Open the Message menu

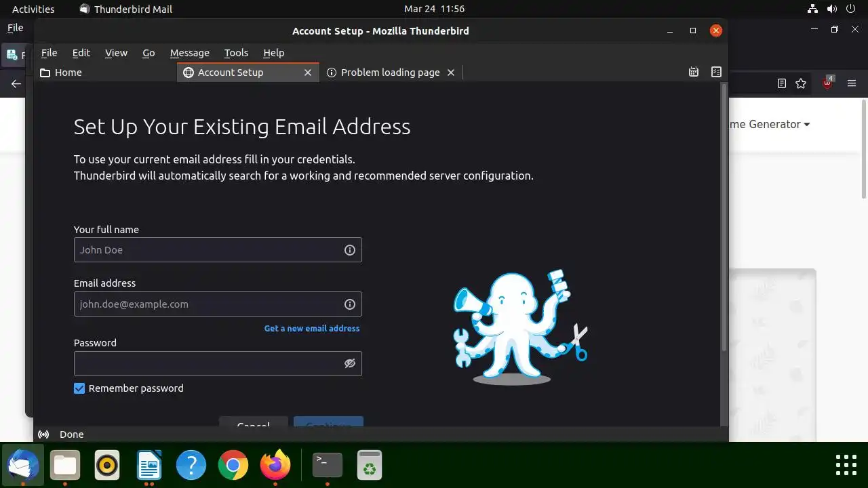tap(189, 53)
